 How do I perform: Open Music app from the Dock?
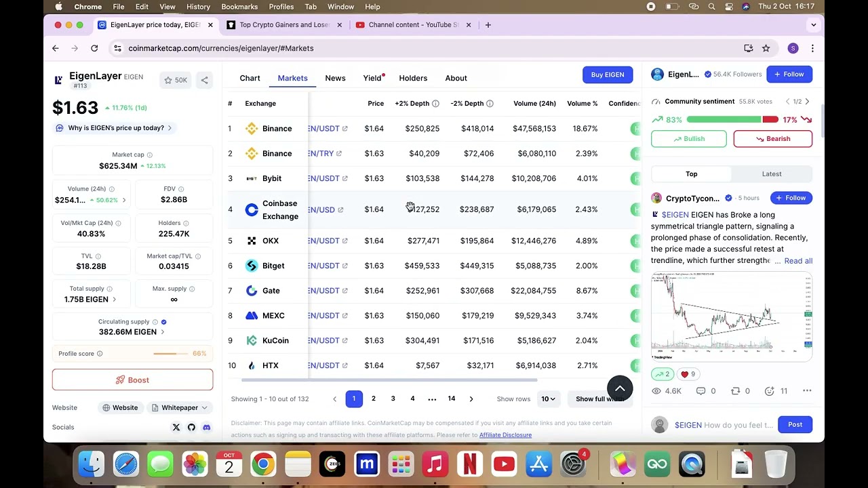435,464
